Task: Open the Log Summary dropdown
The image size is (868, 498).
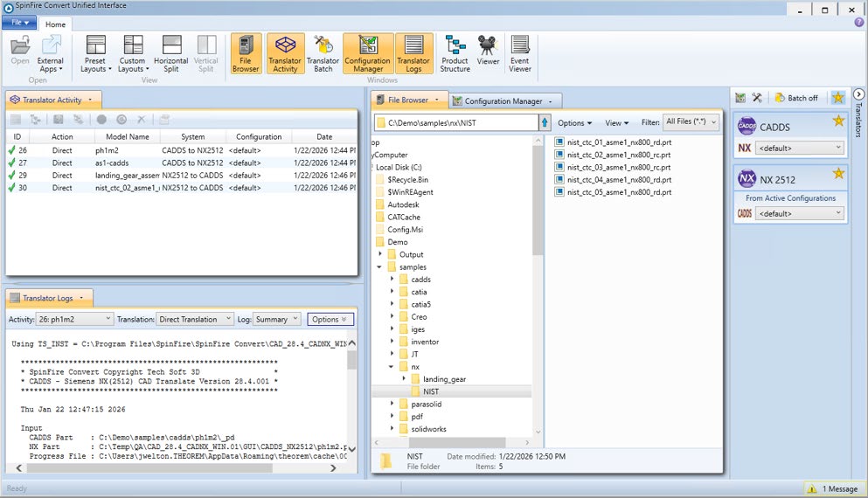Action: [x=276, y=319]
